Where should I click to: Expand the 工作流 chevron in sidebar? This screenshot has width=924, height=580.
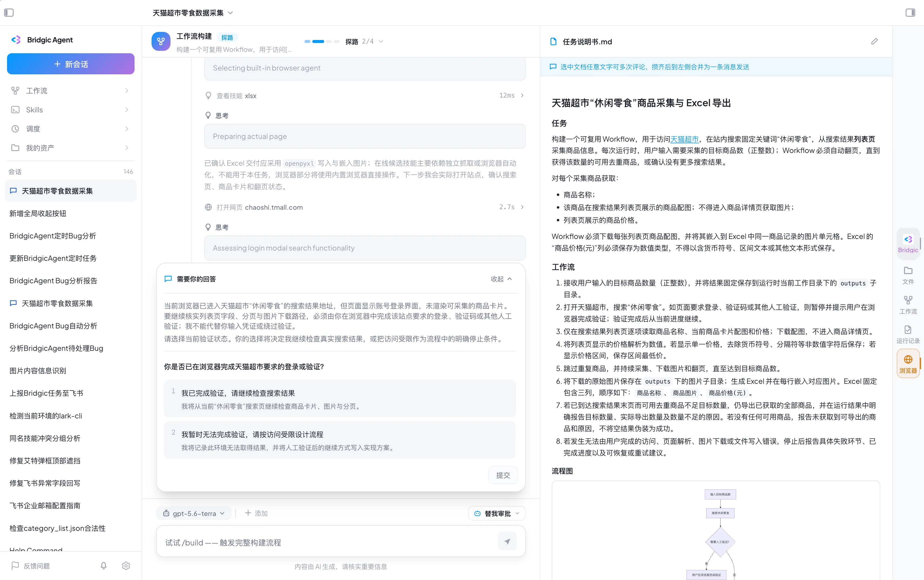pos(127,91)
